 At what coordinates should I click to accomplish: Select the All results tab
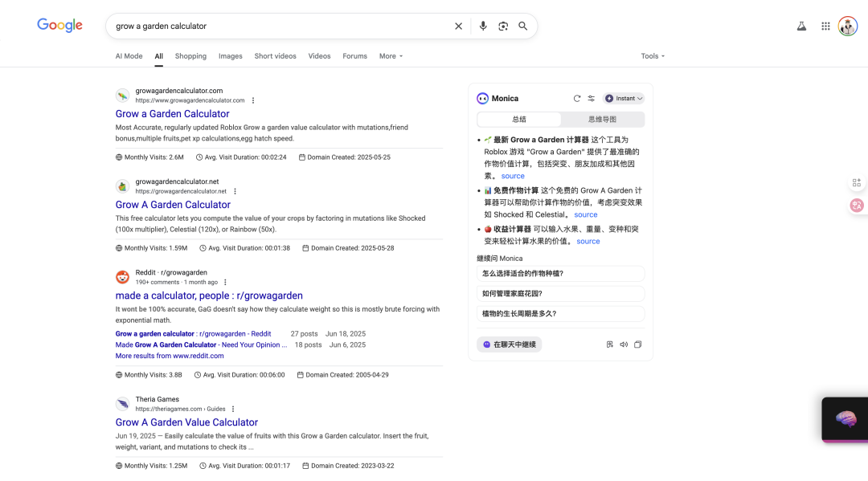(x=159, y=56)
